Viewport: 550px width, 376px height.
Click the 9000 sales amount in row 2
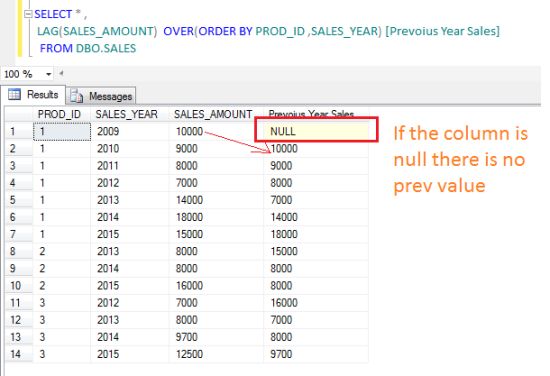[x=216, y=148]
